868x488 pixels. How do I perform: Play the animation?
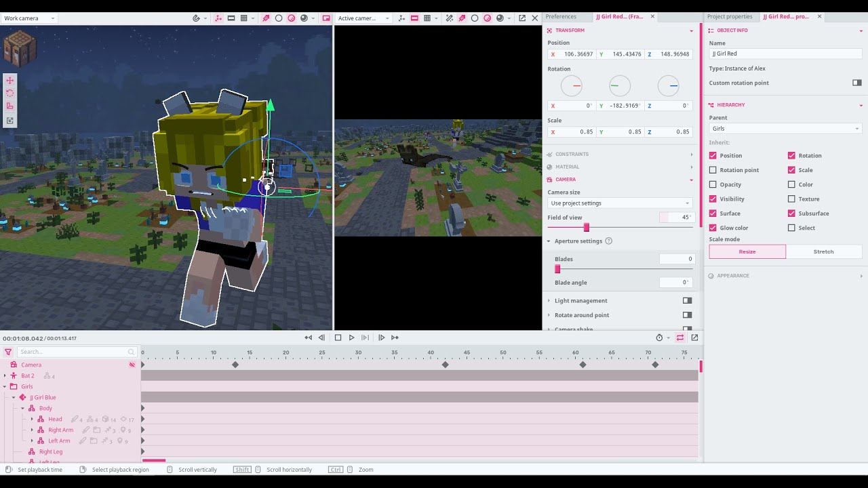point(351,338)
